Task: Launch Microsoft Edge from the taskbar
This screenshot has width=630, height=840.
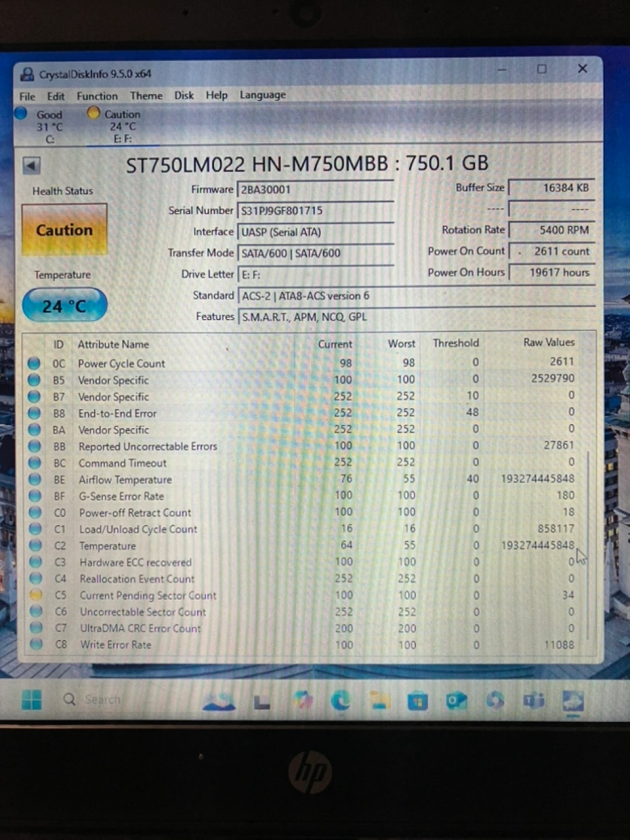Action: [341, 700]
